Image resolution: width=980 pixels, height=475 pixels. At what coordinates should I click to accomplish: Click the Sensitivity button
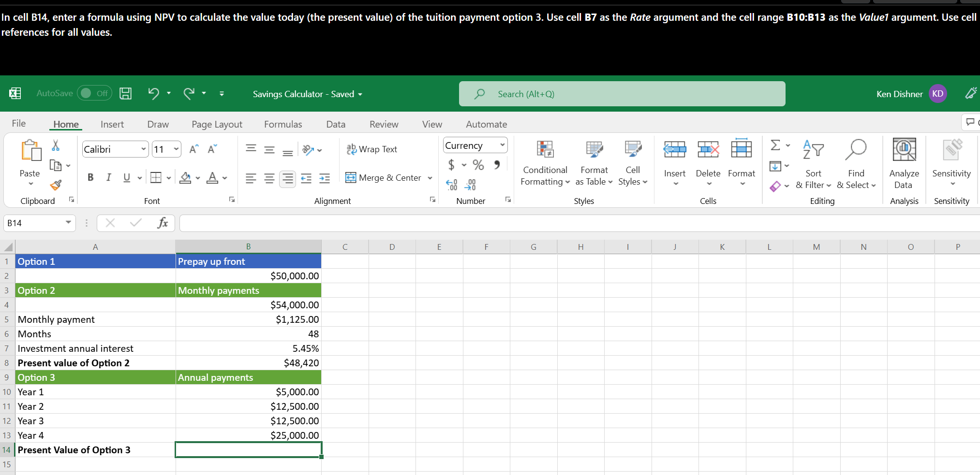pos(951,163)
